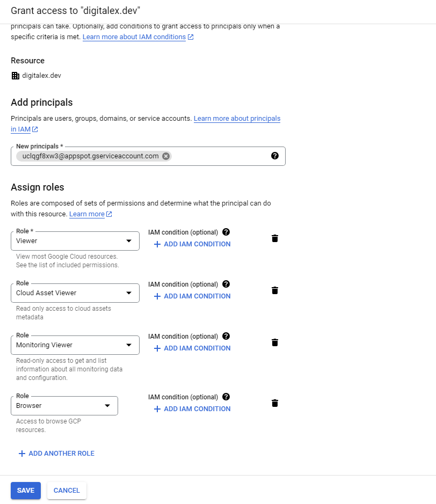Click Add Another Role
This screenshot has height=504, width=436.
[56, 454]
